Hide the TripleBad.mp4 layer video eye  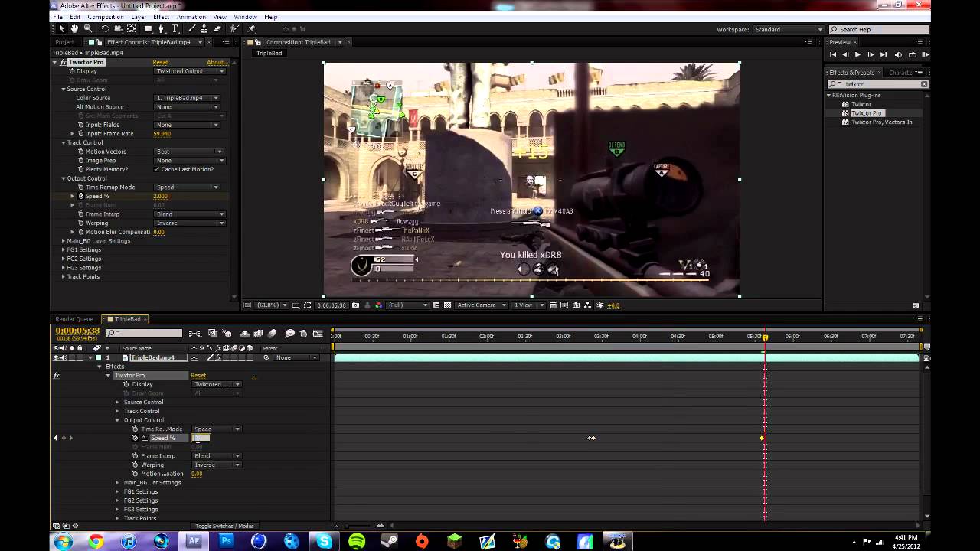tap(56, 357)
